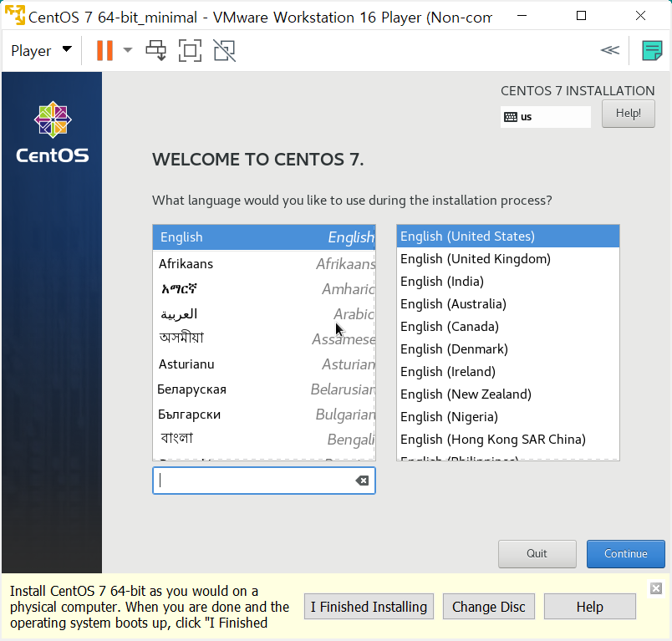Dismiss the yellow install hint bar

coord(656,588)
